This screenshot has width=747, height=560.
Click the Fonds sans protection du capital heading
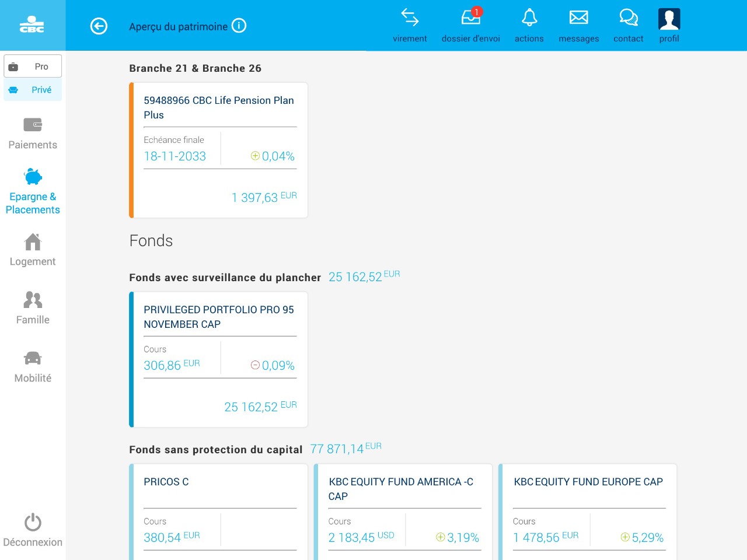(x=215, y=450)
